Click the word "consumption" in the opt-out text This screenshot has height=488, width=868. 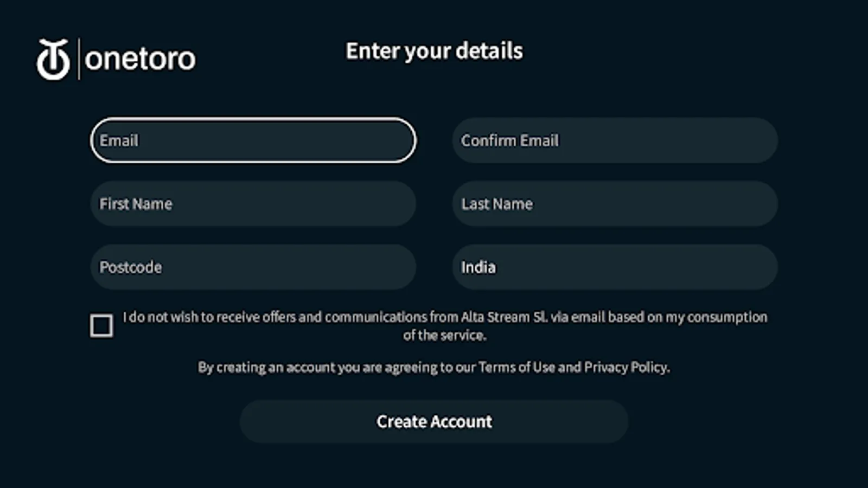point(727,317)
